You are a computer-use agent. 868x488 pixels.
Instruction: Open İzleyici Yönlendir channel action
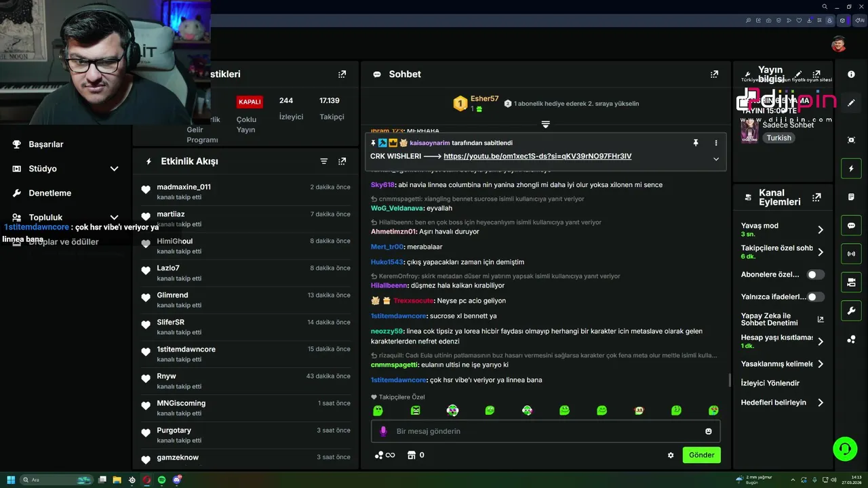[x=770, y=383]
